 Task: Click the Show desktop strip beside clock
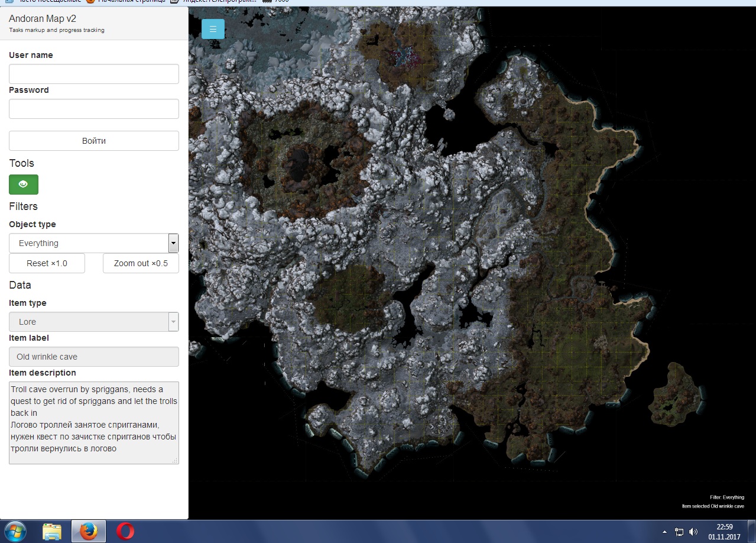tap(752, 531)
